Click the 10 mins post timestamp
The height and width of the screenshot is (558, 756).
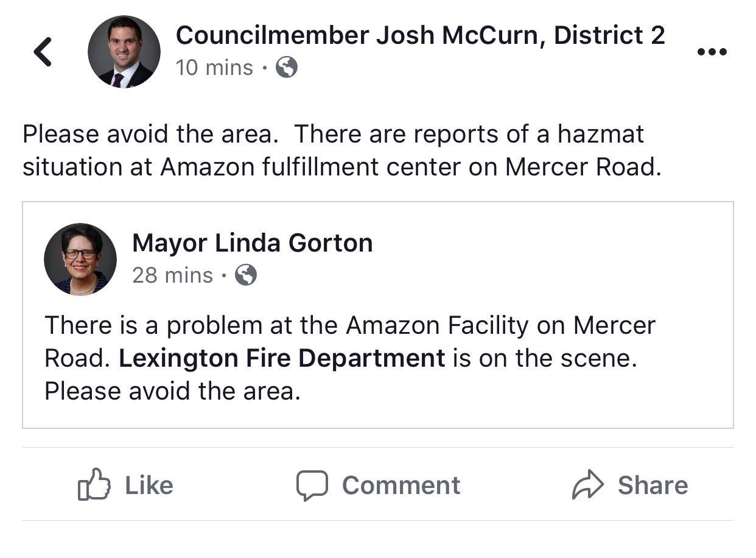click(214, 68)
